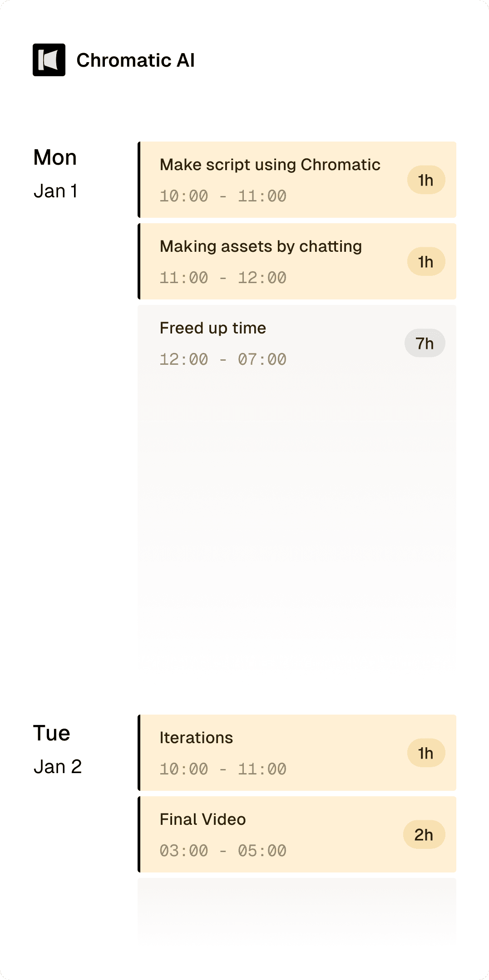Open the Iterations event

coord(196,738)
